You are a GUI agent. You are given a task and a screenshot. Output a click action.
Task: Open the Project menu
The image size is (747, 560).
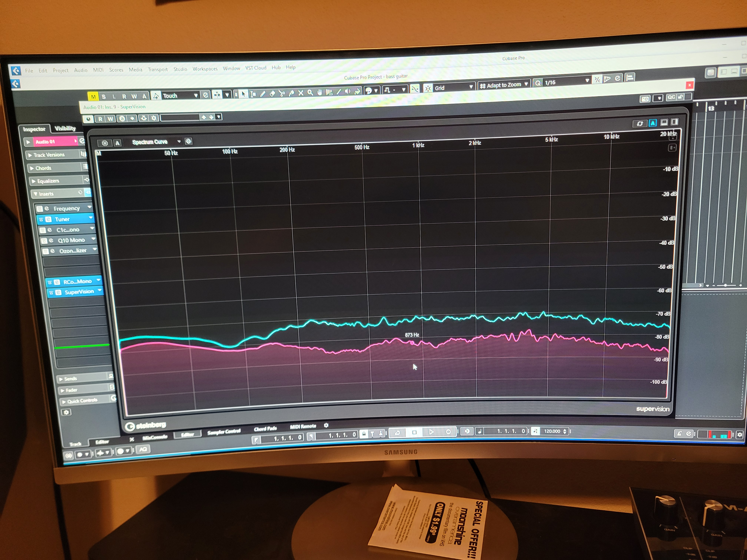point(60,70)
